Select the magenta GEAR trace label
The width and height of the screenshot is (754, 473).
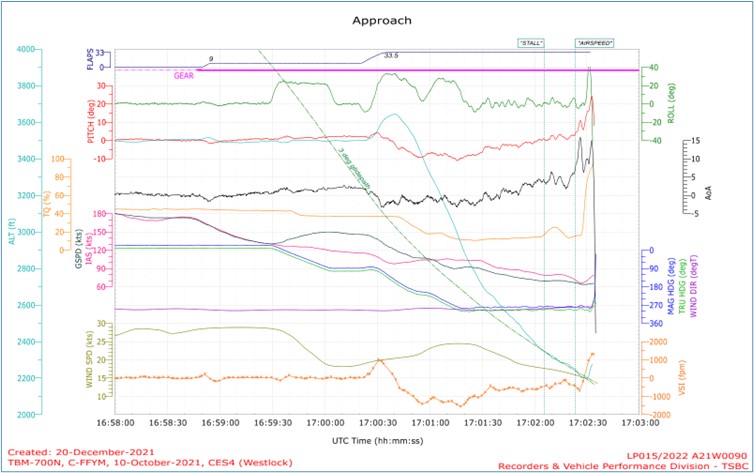pyautogui.click(x=184, y=75)
